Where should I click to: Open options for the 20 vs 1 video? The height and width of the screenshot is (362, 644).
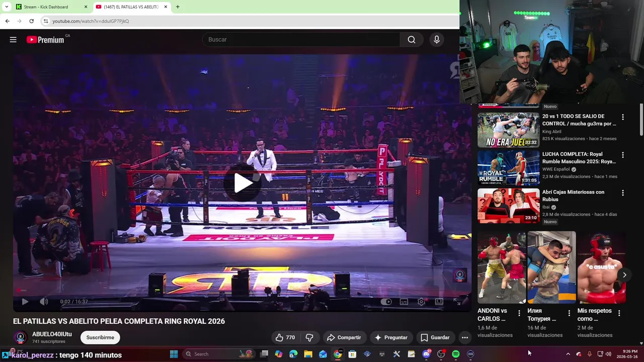point(623,117)
